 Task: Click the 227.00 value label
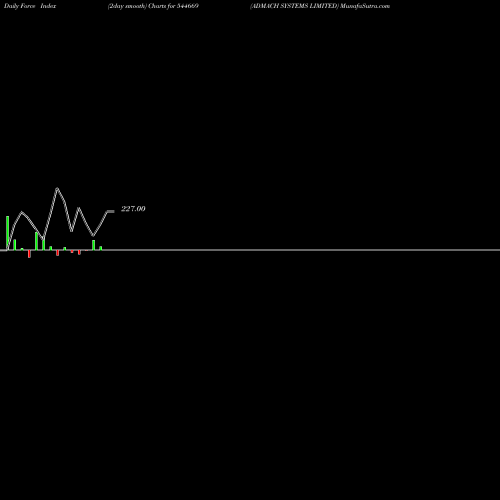pos(133,209)
